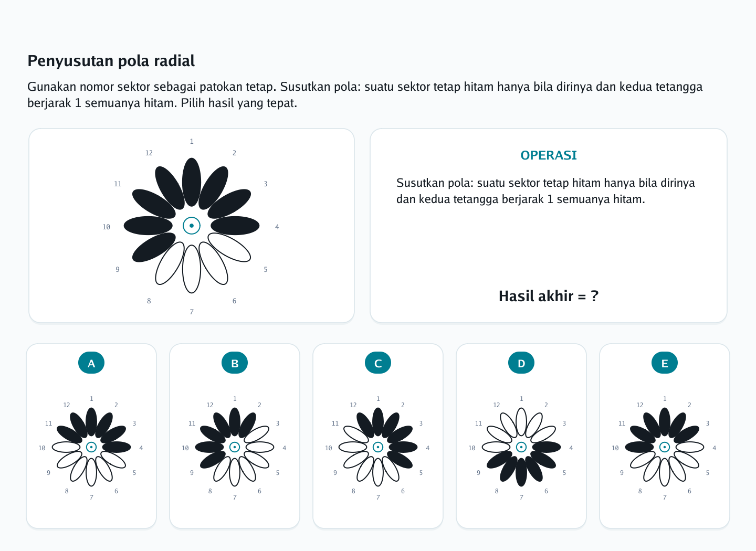Viewport: 756px width, 551px height.
Task: Choose option B flower pattern
Action: [x=235, y=447]
